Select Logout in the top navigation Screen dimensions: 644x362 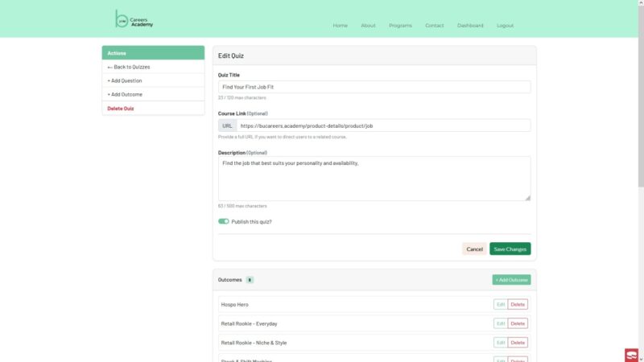click(505, 26)
